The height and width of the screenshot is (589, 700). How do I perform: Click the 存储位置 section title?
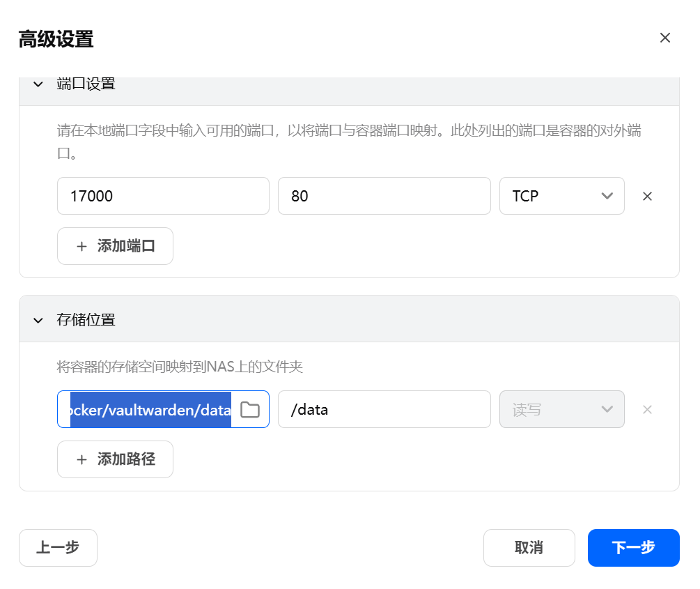[86, 320]
